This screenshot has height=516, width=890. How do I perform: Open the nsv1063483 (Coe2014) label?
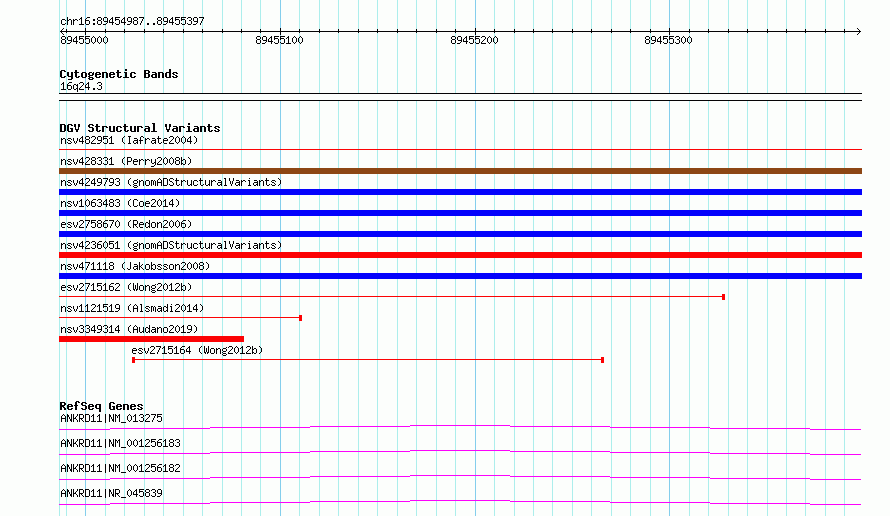click(x=120, y=203)
